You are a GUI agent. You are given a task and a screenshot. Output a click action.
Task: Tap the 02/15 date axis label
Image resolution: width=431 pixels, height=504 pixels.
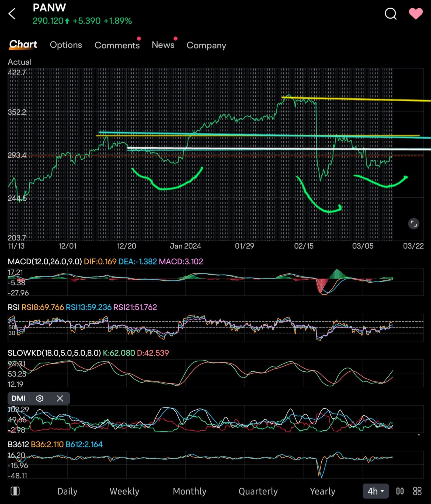click(304, 246)
